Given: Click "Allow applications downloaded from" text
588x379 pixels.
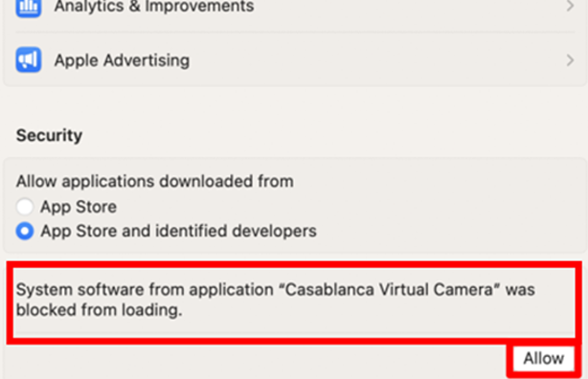Looking at the screenshot, I should coord(155,182).
